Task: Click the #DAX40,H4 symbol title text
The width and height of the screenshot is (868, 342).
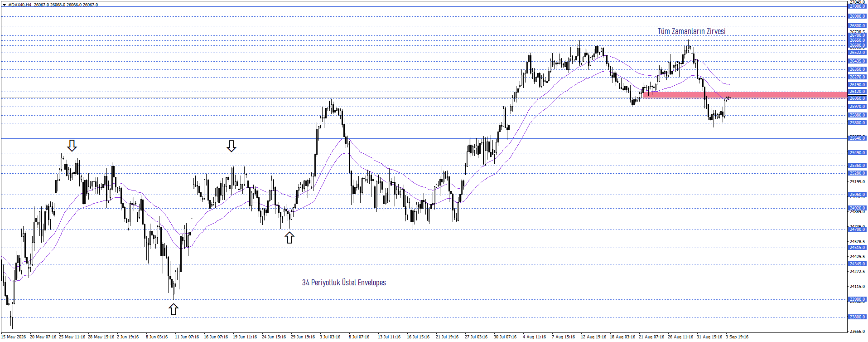Action: pyautogui.click(x=19, y=5)
